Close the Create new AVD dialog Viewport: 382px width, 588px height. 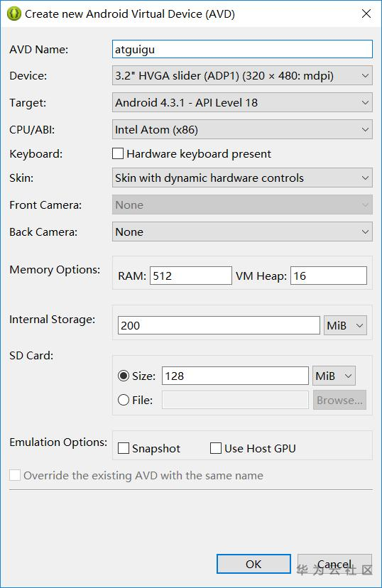(x=366, y=14)
